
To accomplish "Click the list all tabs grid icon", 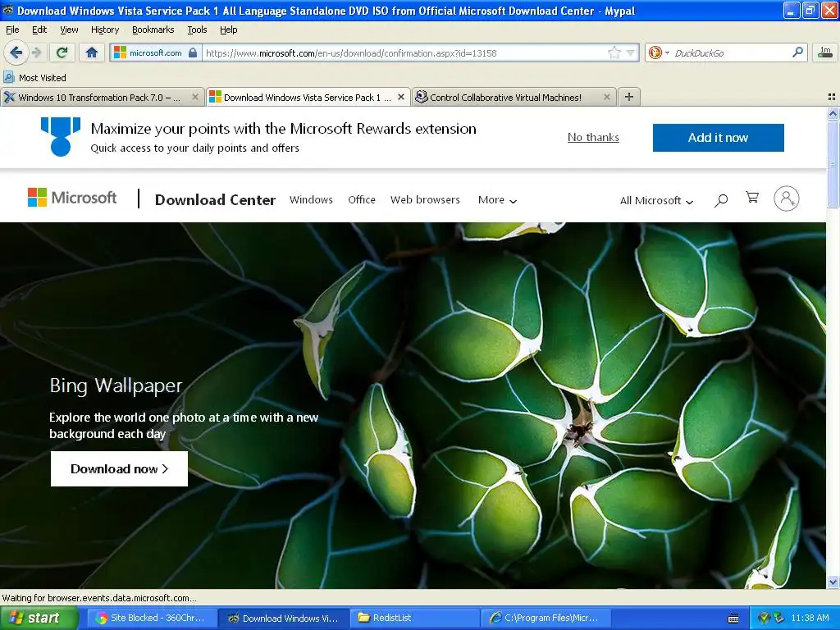I will pyautogui.click(x=832, y=97).
